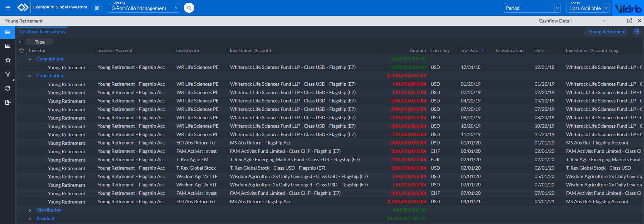
Task: Select the table view sidebar icon
Action: pyautogui.click(x=8, y=32)
